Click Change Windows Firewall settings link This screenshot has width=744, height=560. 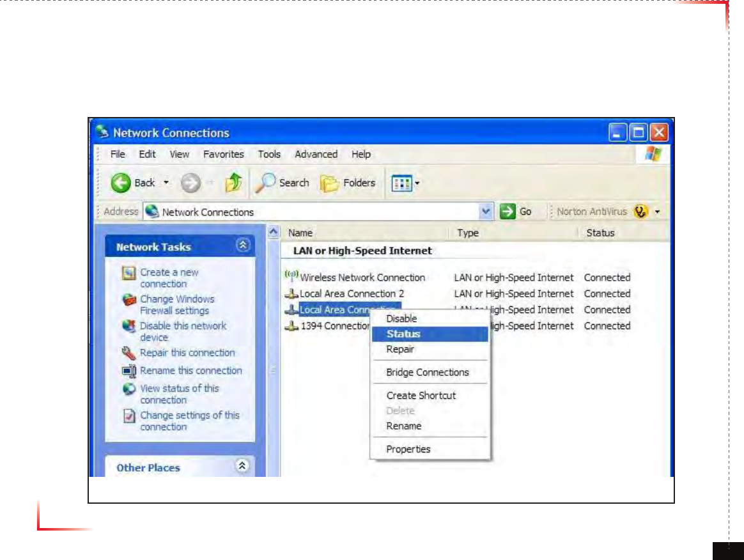(x=177, y=305)
